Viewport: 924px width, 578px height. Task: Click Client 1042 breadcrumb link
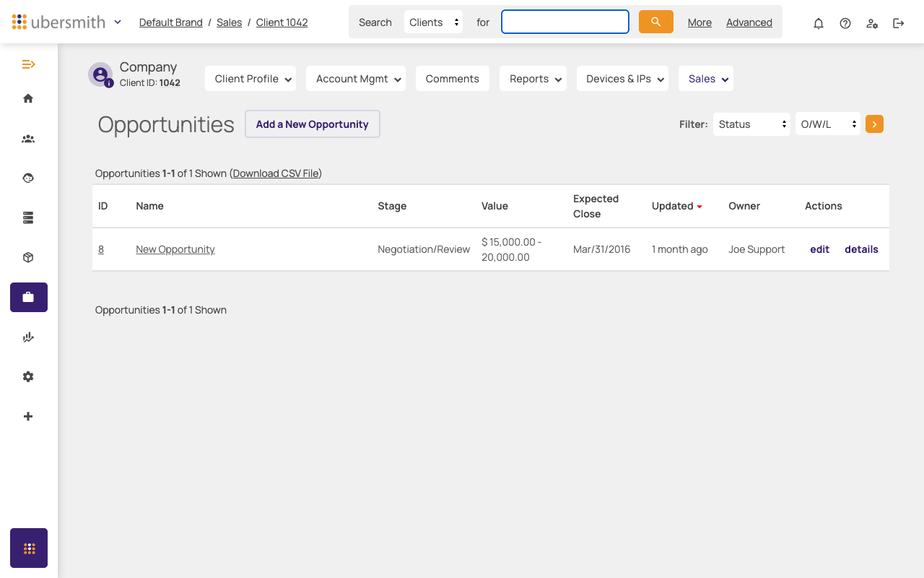[x=282, y=22]
